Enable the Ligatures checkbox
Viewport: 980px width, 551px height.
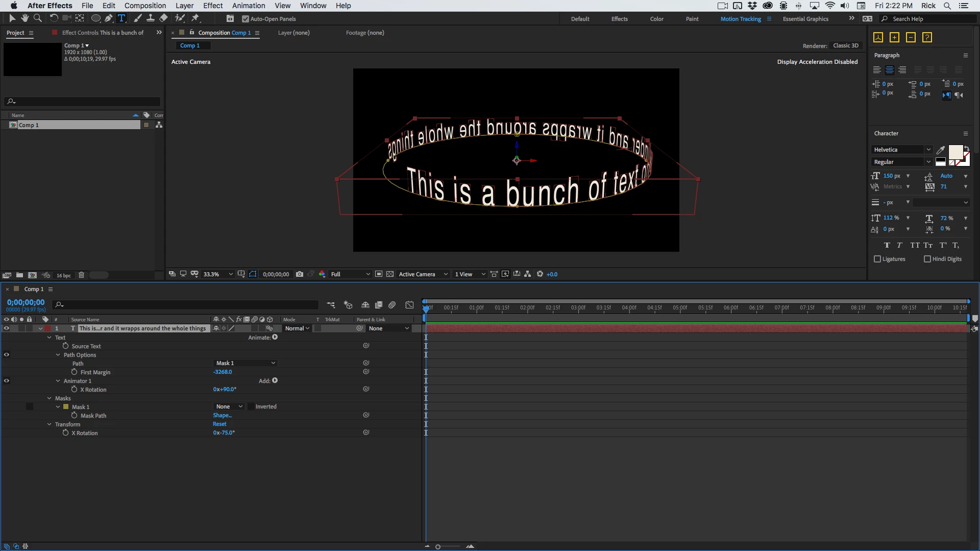(x=877, y=259)
